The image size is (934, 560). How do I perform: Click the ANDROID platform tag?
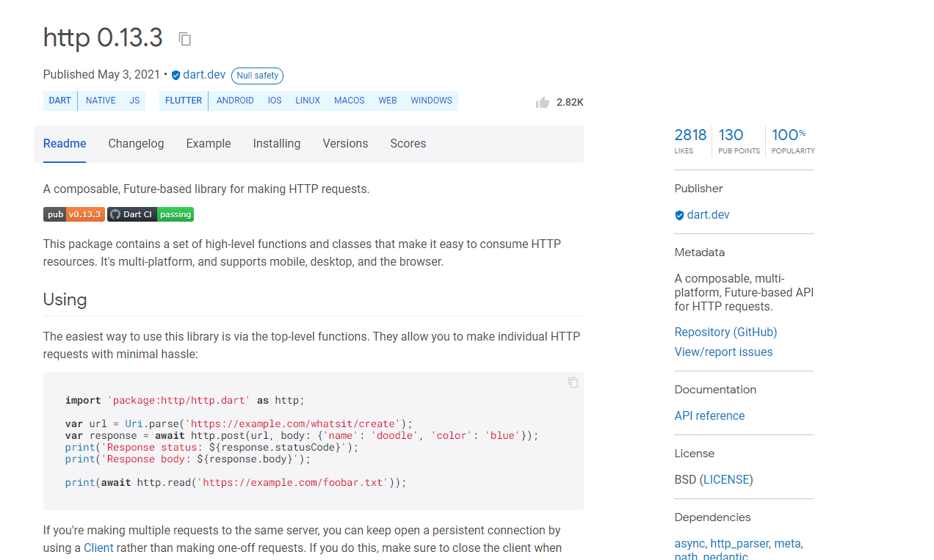point(235,101)
